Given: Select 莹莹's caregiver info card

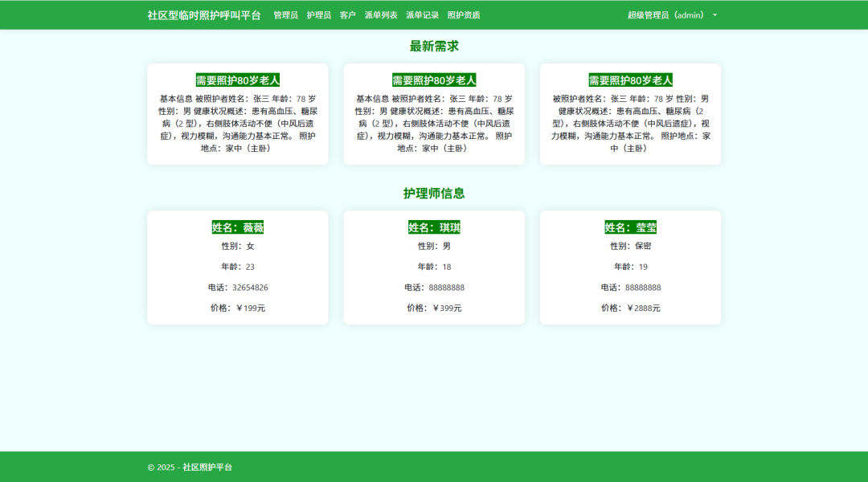Looking at the screenshot, I should point(632,267).
